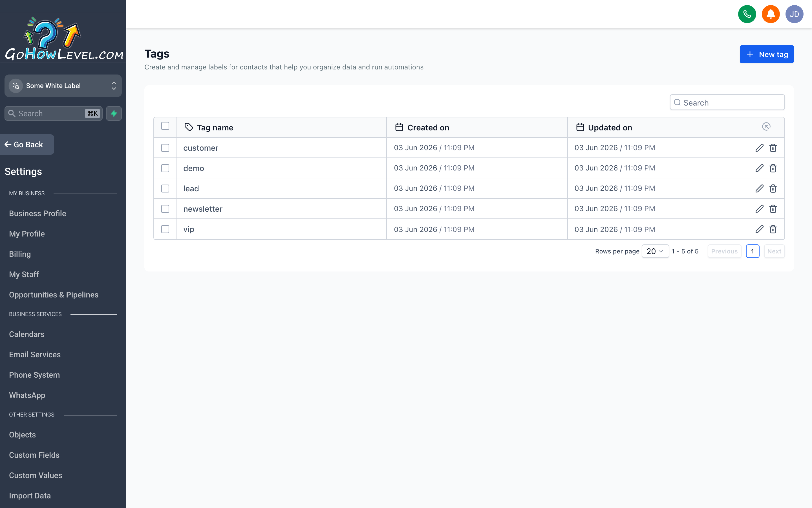Screen dimensions: 812x508
Task: Open Objects settings
Action: 22,435
